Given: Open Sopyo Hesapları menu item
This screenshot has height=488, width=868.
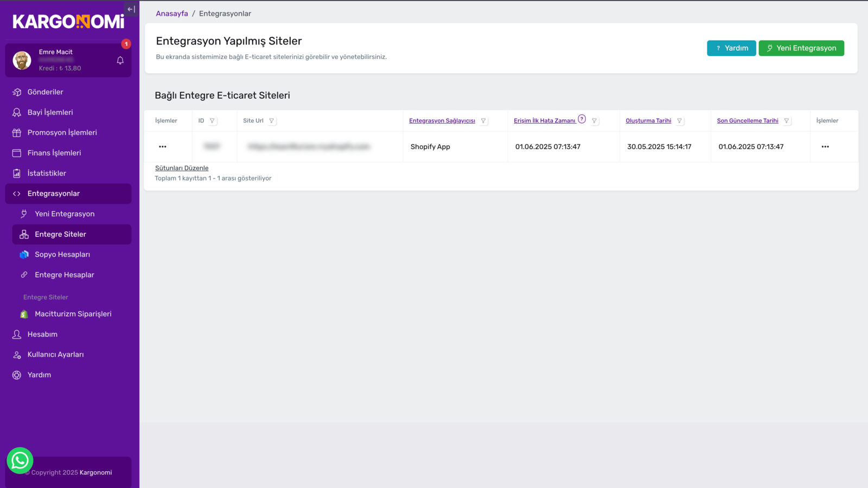Looking at the screenshot, I should pyautogui.click(x=62, y=254).
